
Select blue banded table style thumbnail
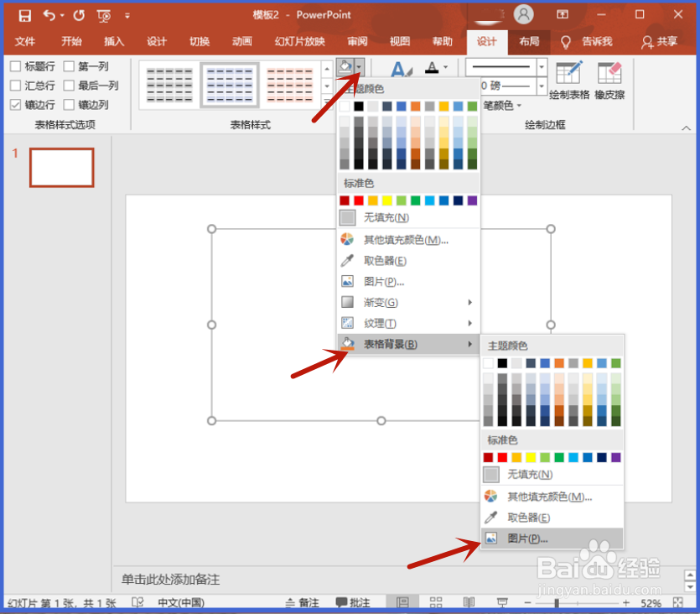coord(230,85)
